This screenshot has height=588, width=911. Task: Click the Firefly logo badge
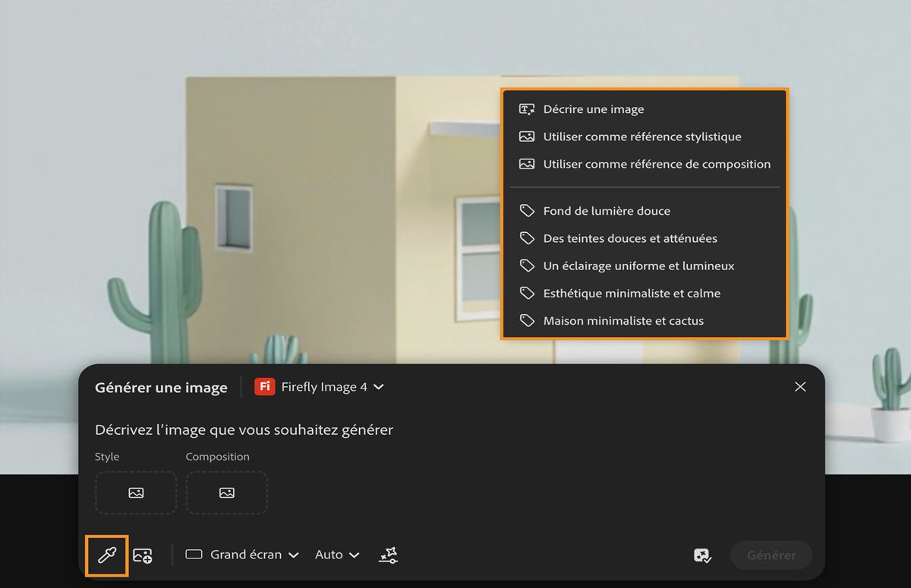(263, 387)
